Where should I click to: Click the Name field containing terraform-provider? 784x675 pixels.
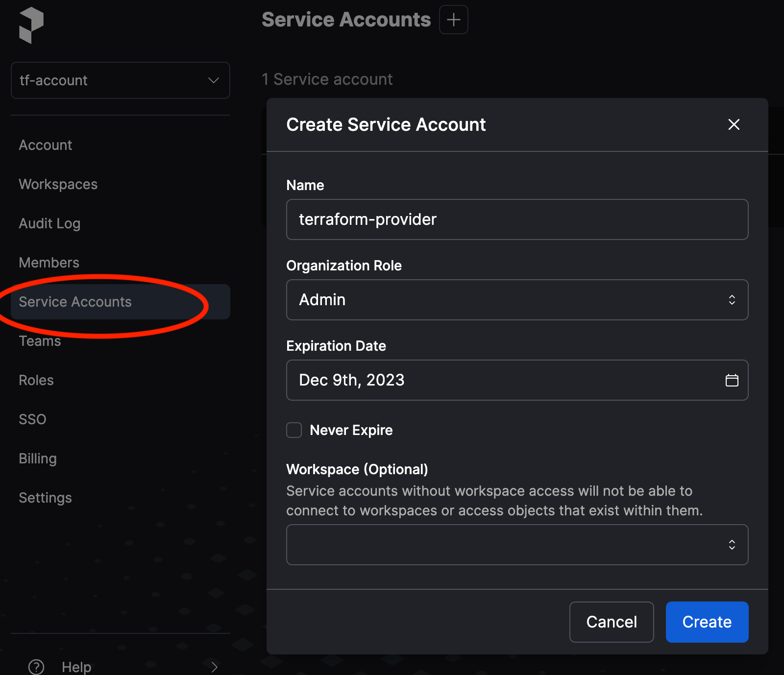(x=490, y=219)
